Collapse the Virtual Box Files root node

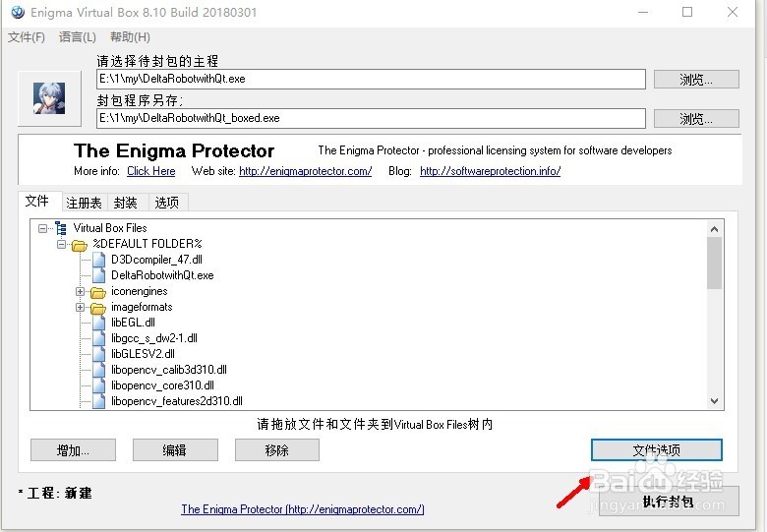(43, 228)
